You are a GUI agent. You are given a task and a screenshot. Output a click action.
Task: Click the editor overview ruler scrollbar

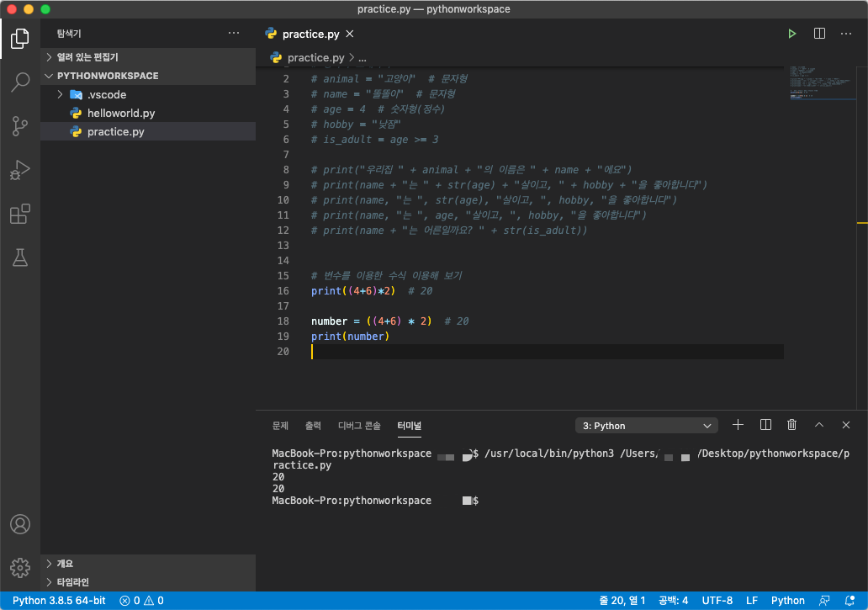coord(862,238)
